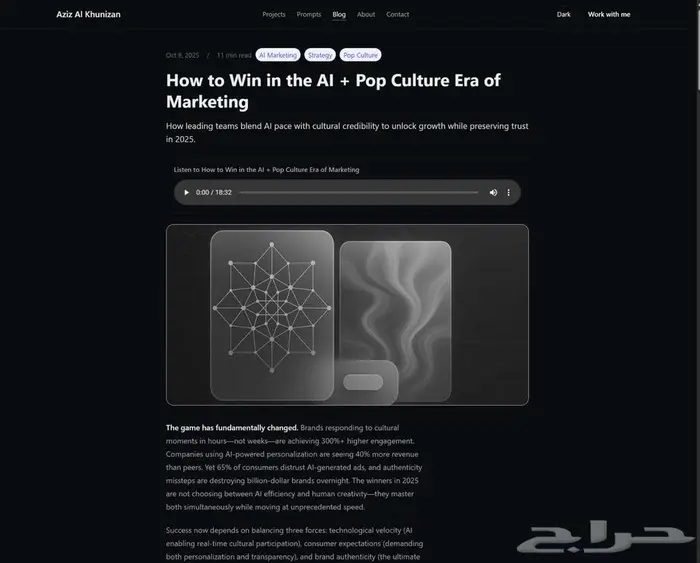Click the Work with me button
The height and width of the screenshot is (563, 700).
click(609, 14)
